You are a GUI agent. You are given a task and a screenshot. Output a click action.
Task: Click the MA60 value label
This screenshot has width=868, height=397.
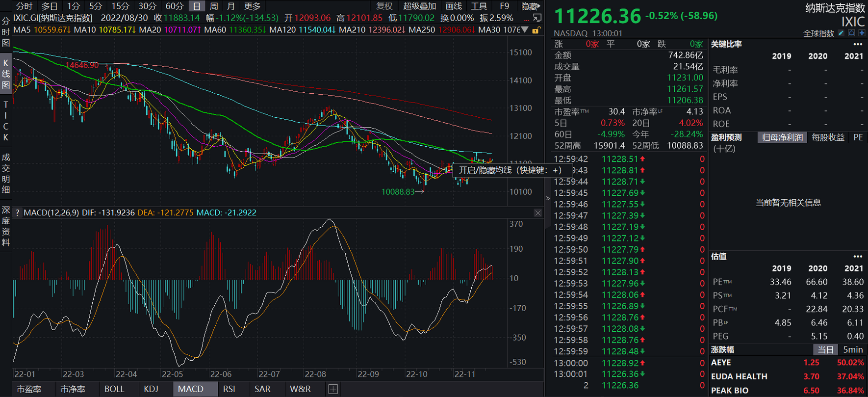pos(235,30)
